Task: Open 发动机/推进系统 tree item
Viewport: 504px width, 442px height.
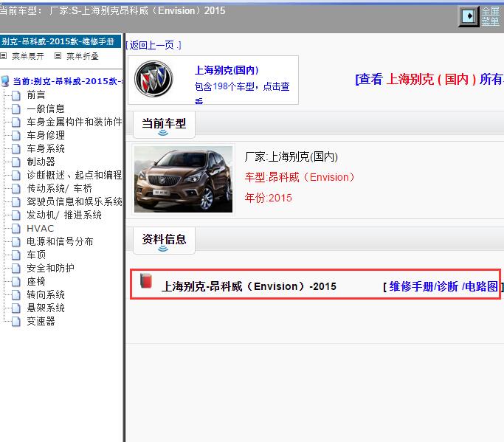Action: (64, 215)
